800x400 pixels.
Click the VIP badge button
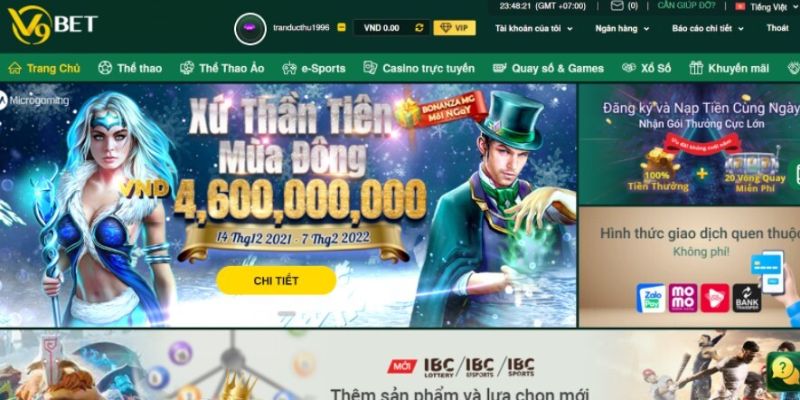pyautogui.click(x=454, y=28)
